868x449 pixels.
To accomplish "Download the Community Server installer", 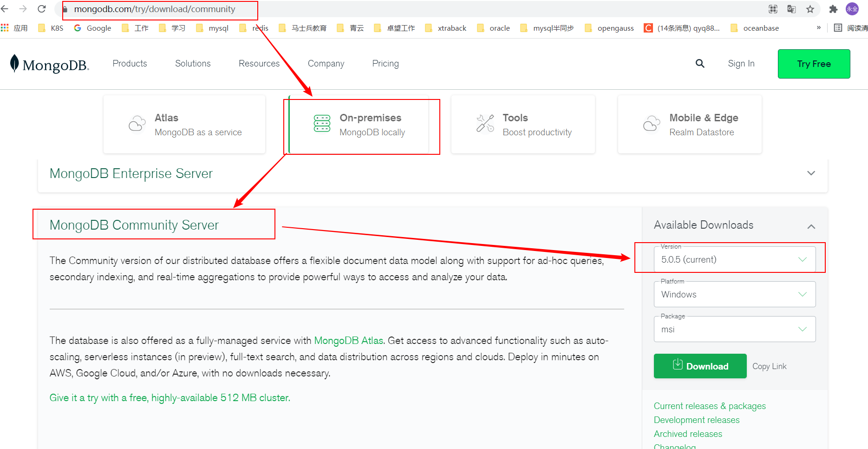I will 700,366.
